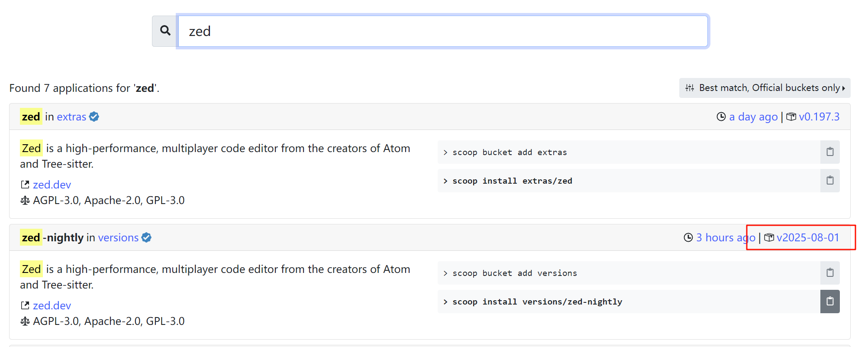This screenshot has height=347, width=868.
Task: Click the verified badge next to versions
Action: click(146, 238)
